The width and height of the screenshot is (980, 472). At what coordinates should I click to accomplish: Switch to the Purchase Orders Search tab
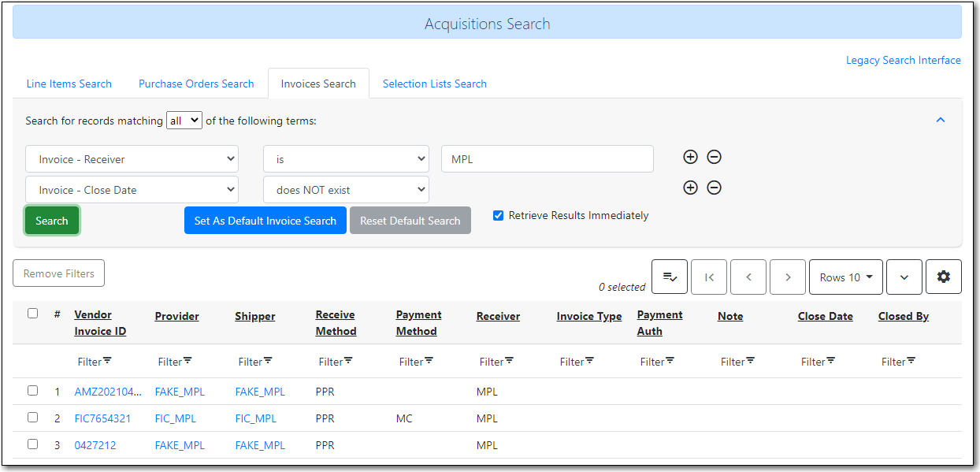195,83
